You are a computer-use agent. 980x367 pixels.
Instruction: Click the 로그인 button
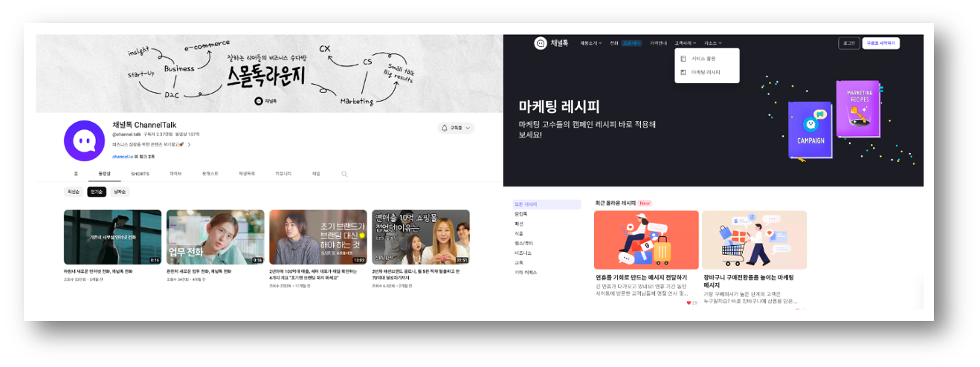[848, 43]
